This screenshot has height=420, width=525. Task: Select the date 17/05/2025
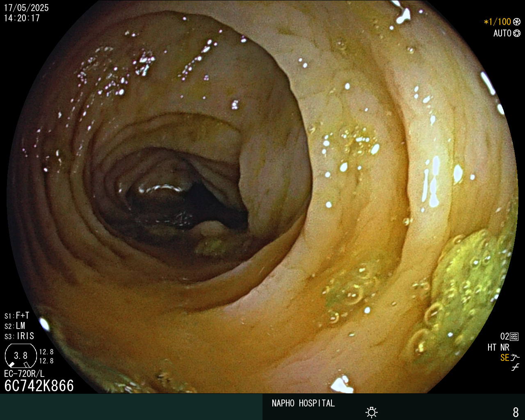[x=26, y=8]
